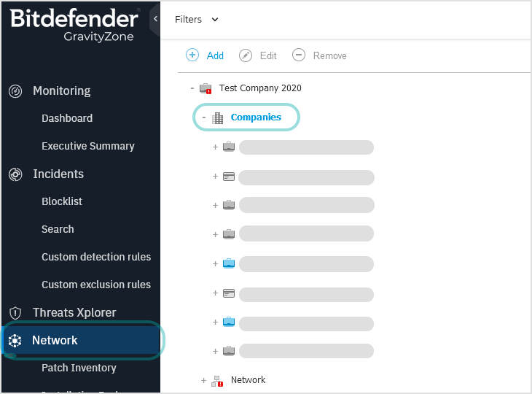Expand the first company under Companies

tap(215, 147)
